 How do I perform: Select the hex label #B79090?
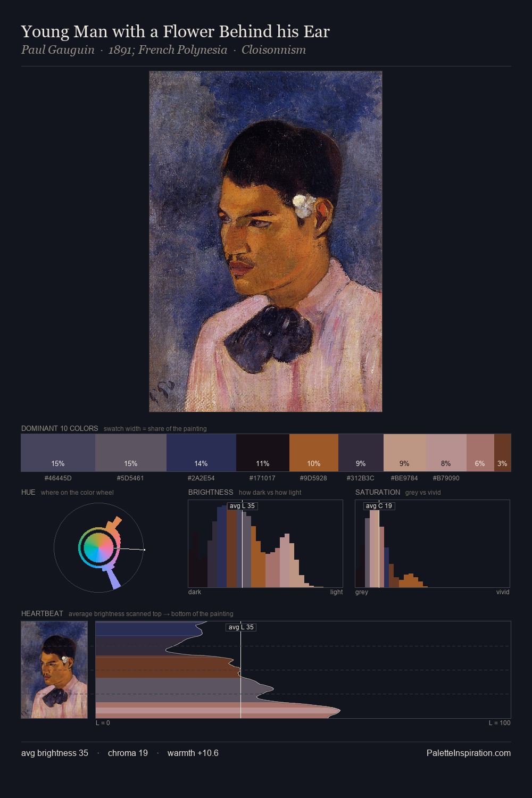446,478
